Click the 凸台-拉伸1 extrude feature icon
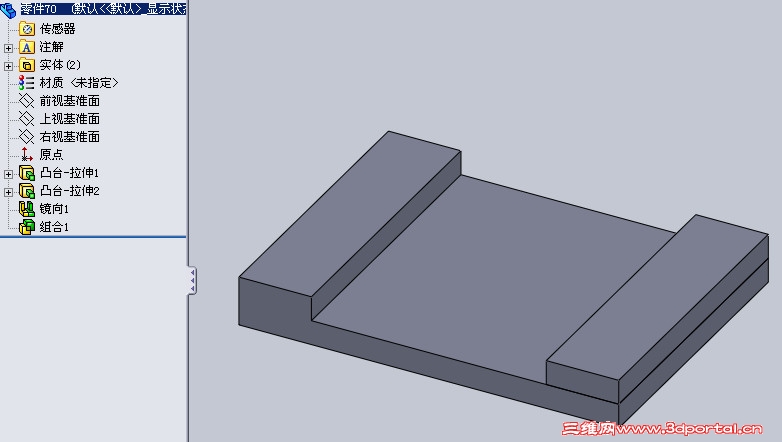782x442 pixels. coord(27,173)
